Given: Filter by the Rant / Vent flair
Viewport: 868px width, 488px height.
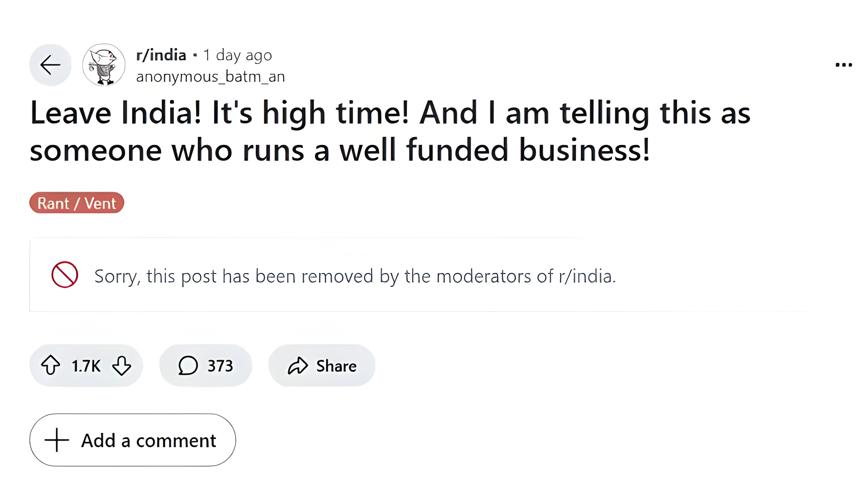Looking at the screenshot, I should [77, 203].
